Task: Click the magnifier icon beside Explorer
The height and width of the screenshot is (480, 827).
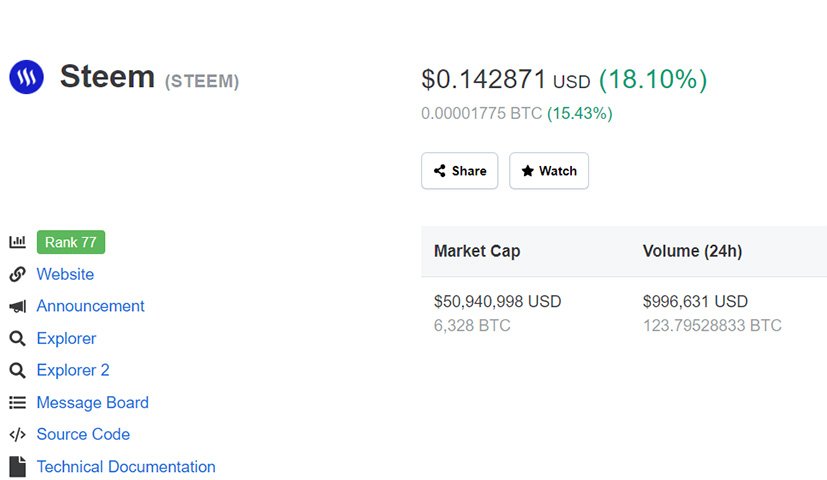Action: [17, 339]
